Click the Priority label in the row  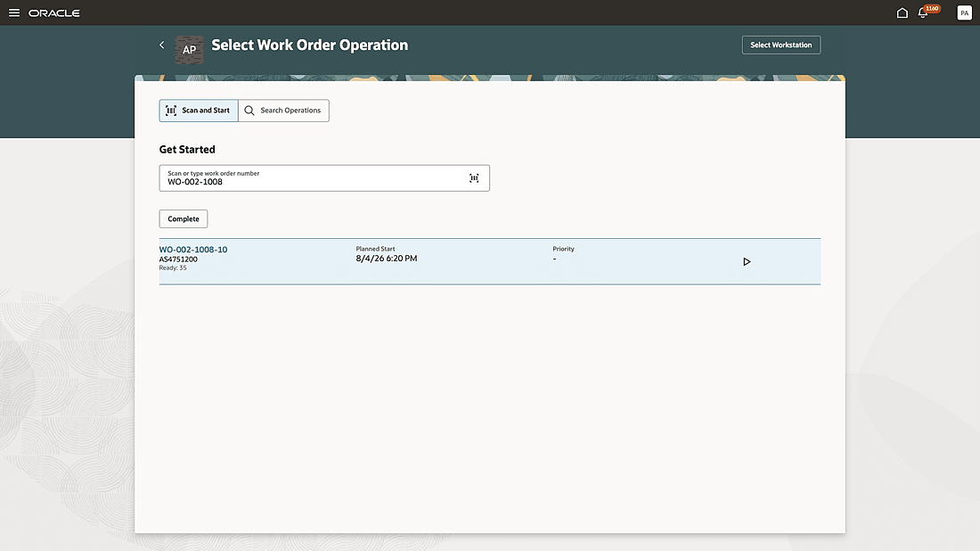coord(564,249)
